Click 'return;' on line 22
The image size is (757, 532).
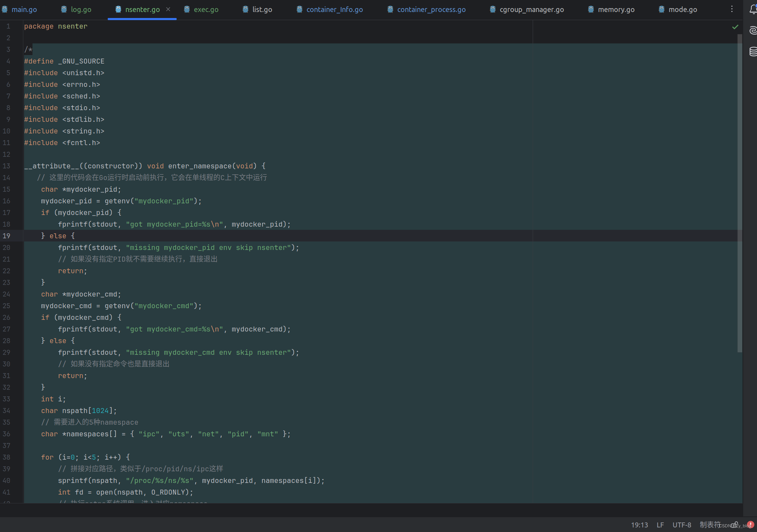click(x=72, y=271)
